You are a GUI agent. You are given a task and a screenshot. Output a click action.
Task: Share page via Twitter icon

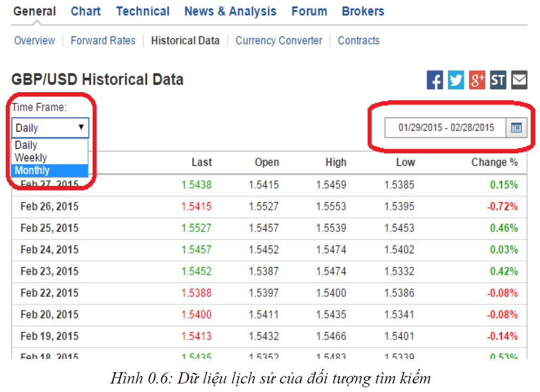click(x=456, y=80)
